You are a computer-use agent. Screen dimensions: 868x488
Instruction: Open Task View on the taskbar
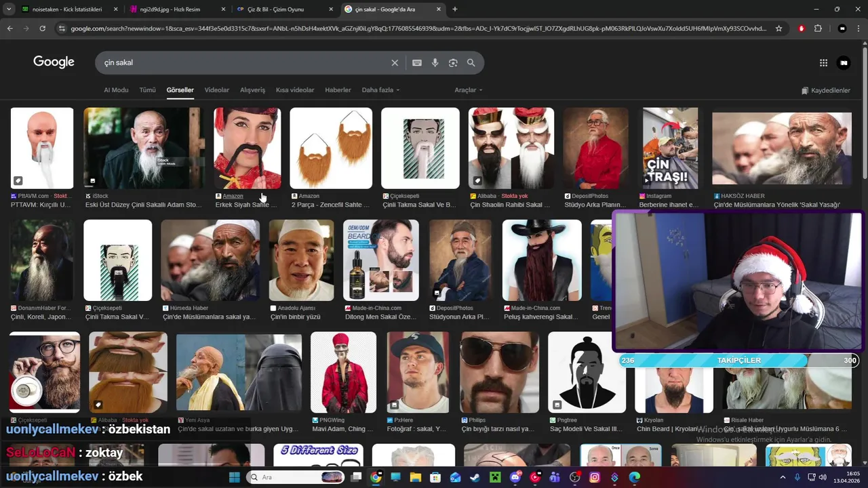(356, 477)
